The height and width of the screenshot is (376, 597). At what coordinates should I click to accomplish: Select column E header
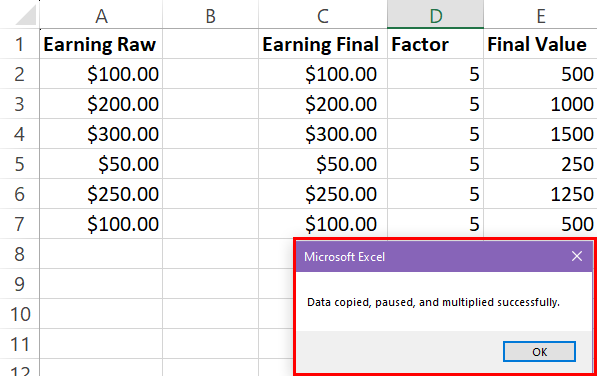point(540,15)
